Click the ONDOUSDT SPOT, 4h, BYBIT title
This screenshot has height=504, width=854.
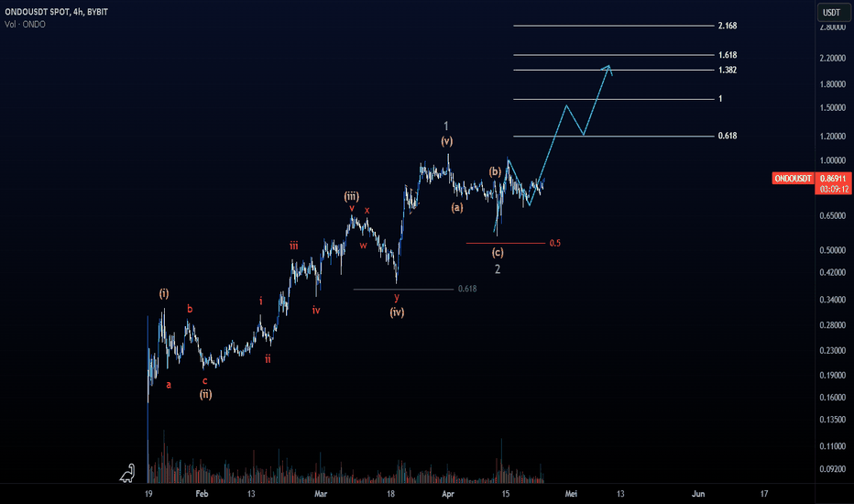click(56, 11)
